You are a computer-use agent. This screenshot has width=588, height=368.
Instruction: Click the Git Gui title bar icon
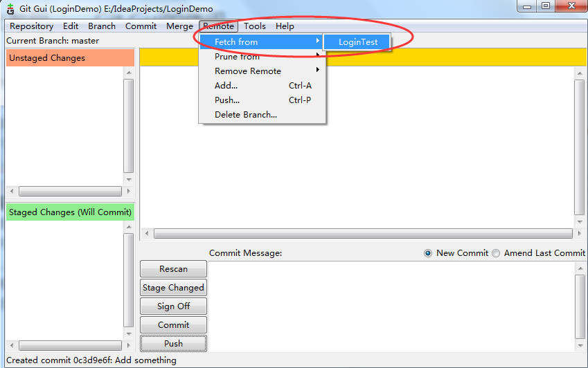(x=10, y=9)
